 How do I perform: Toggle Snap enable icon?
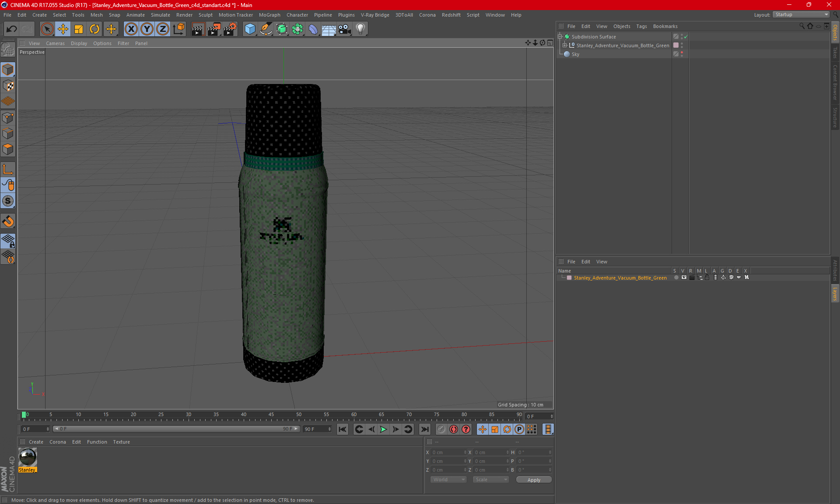(8, 221)
